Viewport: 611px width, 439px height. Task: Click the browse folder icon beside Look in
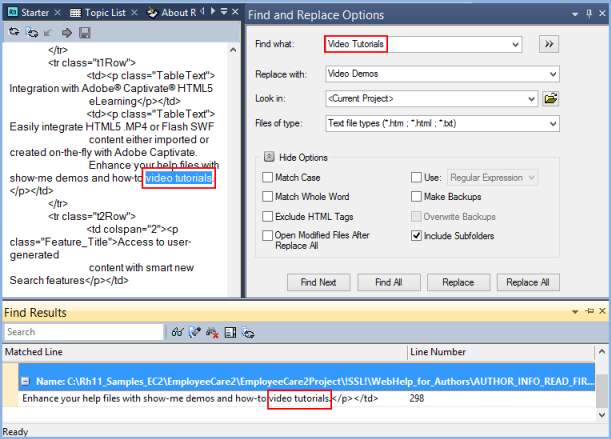pyautogui.click(x=549, y=98)
